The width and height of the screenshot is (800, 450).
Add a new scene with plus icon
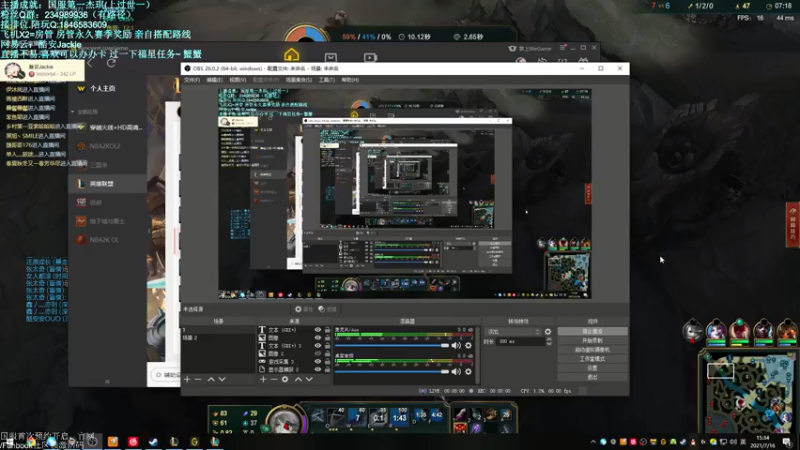(x=187, y=380)
